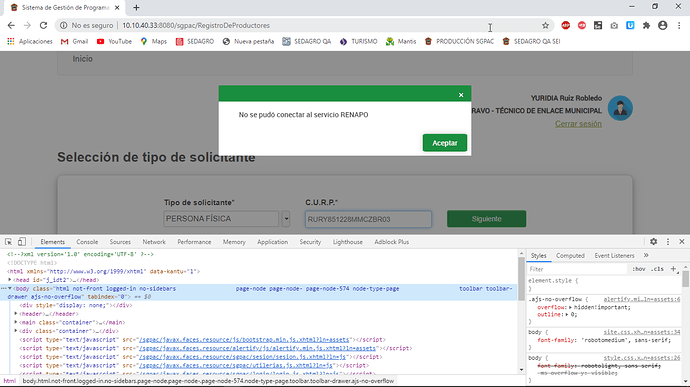Open the Tipo de solicitante dropdown arrow
The width and height of the screenshot is (690, 387).
click(x=286, y=219)
